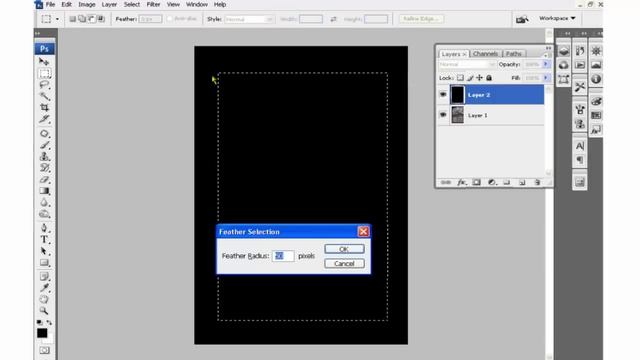Screen dimensions: 640x360
Task: Select the Move tool
Action: click(44, 61)
